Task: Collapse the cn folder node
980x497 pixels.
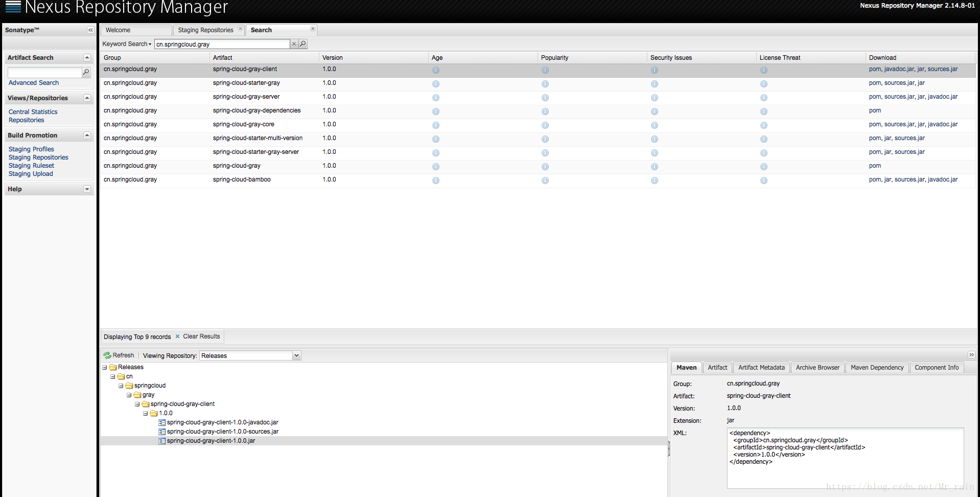Action: (113, 376)
